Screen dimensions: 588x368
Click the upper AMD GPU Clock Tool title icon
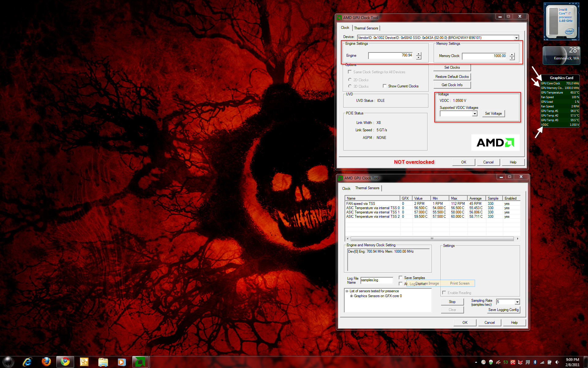pos(339,18)
